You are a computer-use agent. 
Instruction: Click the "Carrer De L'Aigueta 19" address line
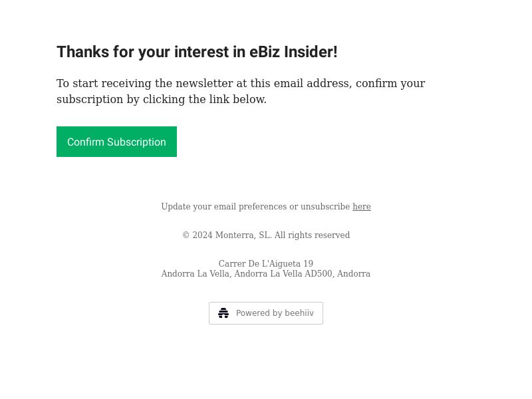265,263
